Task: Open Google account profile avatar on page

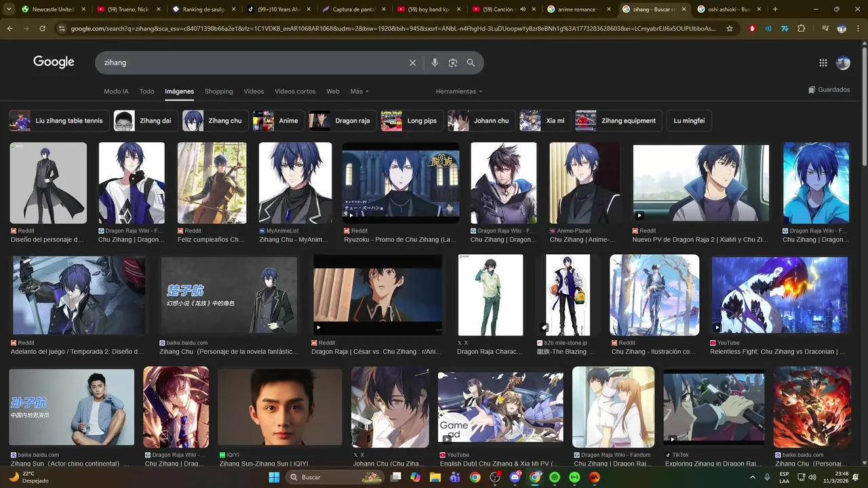Action: point(843,62)
